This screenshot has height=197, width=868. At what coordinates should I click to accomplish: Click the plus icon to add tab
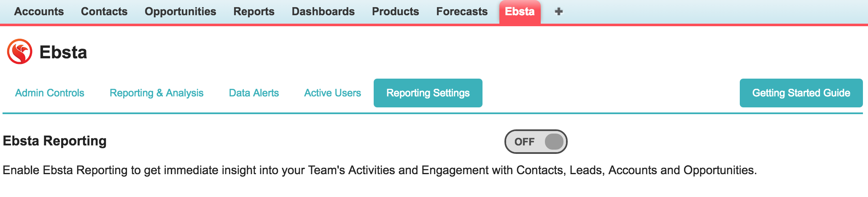click(559, 11)
